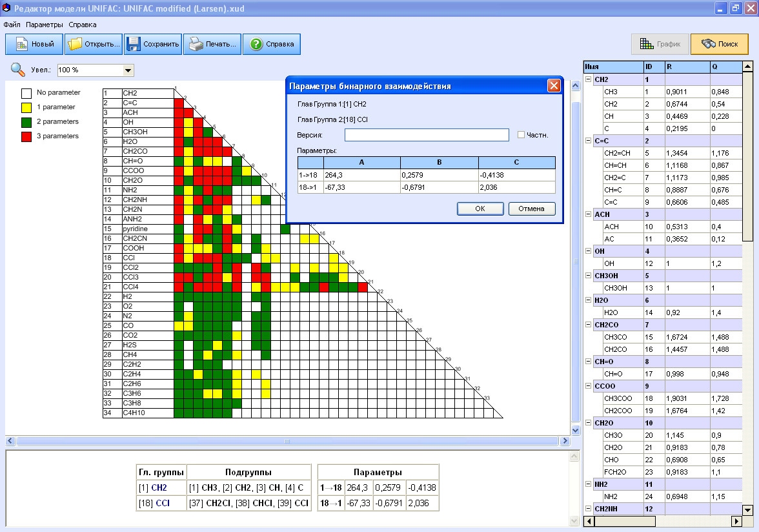The image size is (759, 532).
Task: Collapse the H2O main group
Action: pyautogui.click(x=589, y=300)
